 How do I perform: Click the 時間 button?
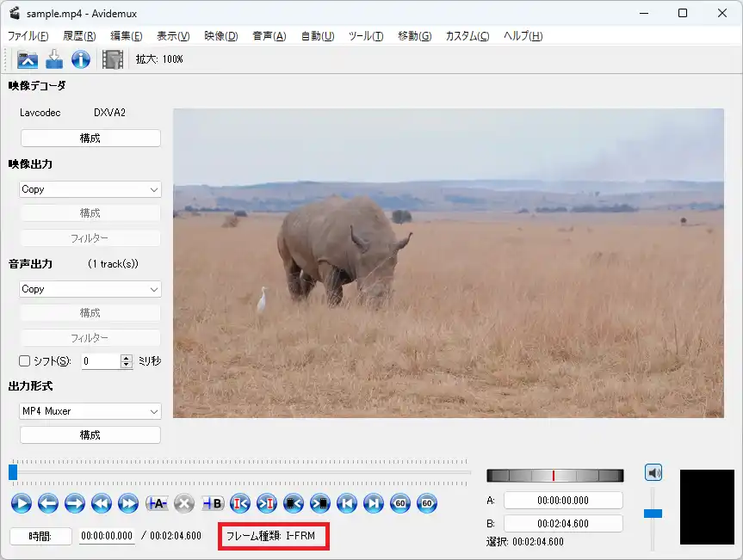click(x=40, y=536)
